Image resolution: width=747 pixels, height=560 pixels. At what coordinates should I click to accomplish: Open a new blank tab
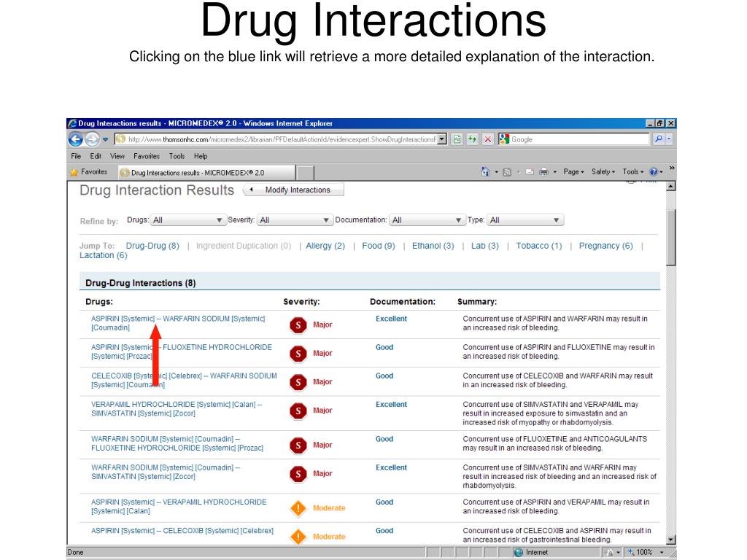pyautogui.click(x=306, y=172)
